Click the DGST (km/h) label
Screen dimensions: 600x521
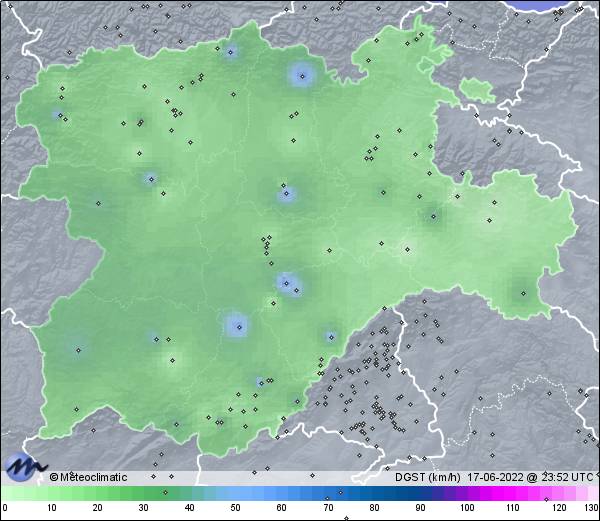[428, 477]
